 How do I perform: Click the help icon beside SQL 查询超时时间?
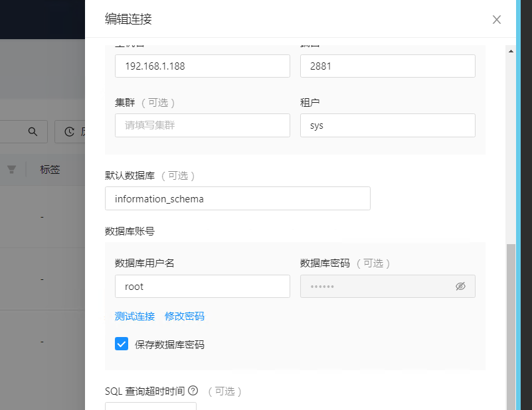(193, 391)
